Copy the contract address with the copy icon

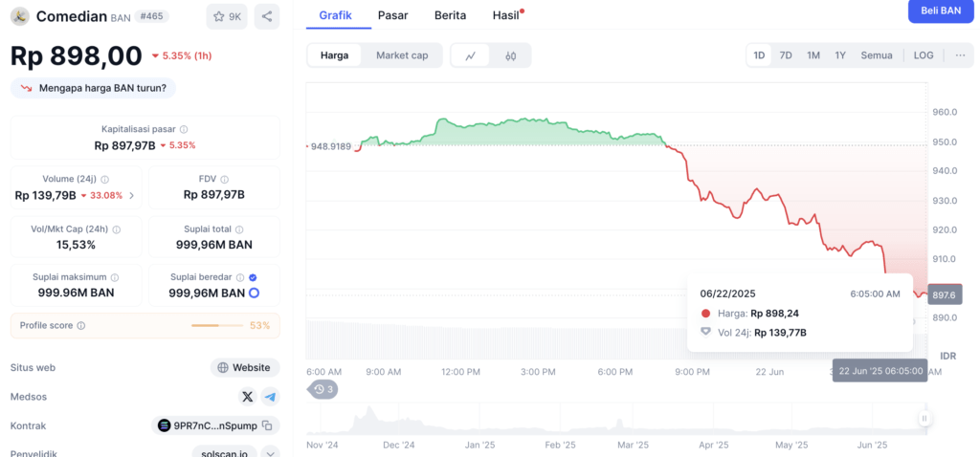pyautogui.click(x=267, y=425)
